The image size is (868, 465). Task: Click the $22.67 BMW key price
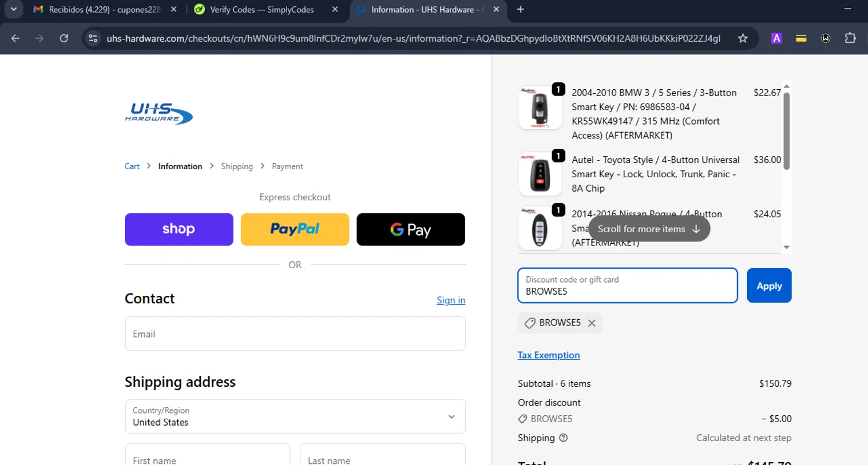pos(767,93)
